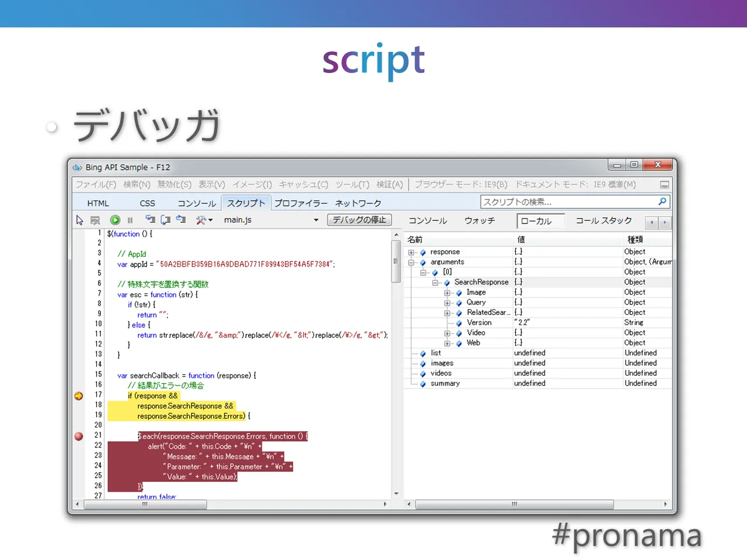Viewport: 747px width, 560px height.
Task: Click the pin/dock window icon in the menu bar
Action: point(664,185)
